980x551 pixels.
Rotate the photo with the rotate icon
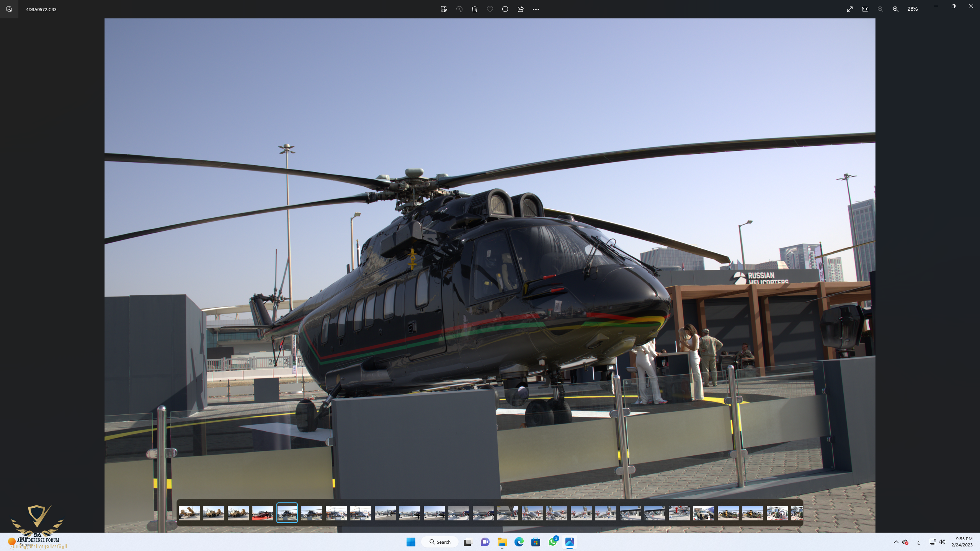459,9
